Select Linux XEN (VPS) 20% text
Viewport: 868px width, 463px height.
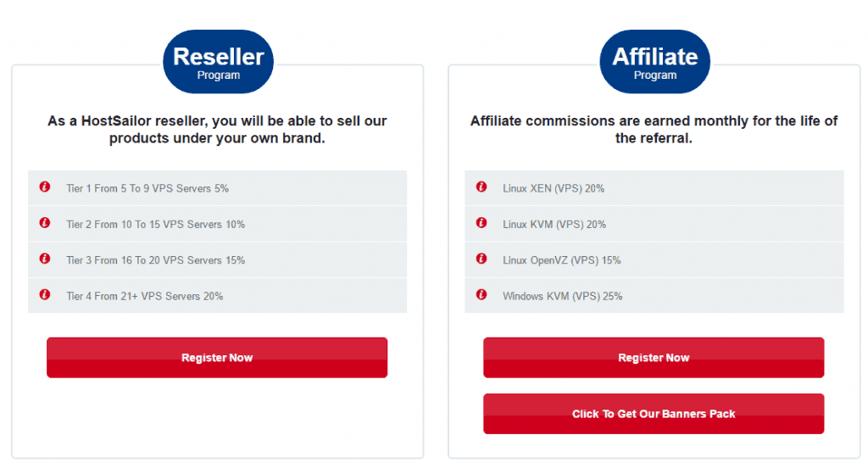554,188
